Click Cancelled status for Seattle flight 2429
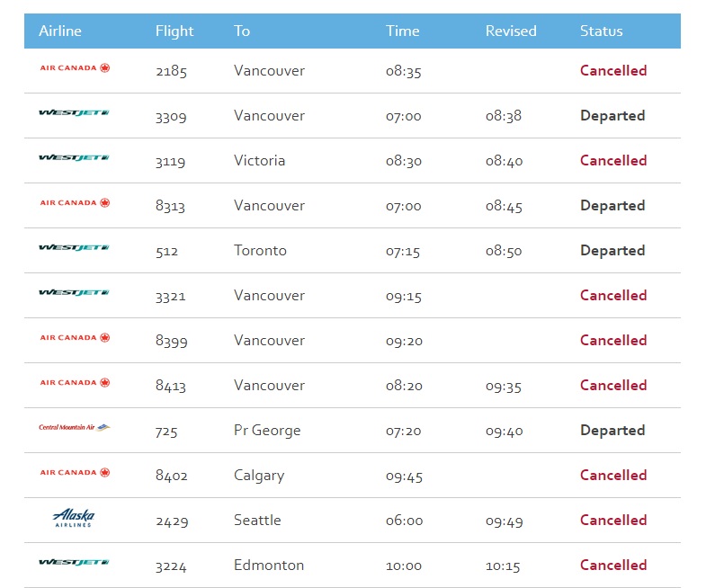Viewport: 715px width, 588px height. (613, 521)
